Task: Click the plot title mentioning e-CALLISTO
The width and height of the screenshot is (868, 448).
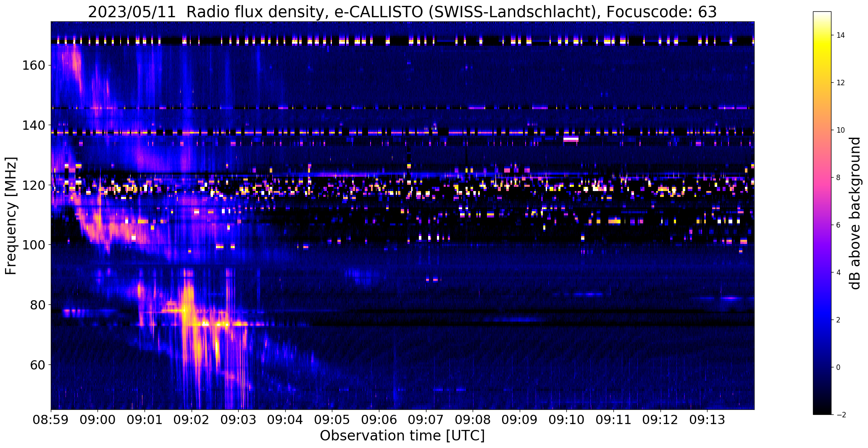Action: coord(402,12)
